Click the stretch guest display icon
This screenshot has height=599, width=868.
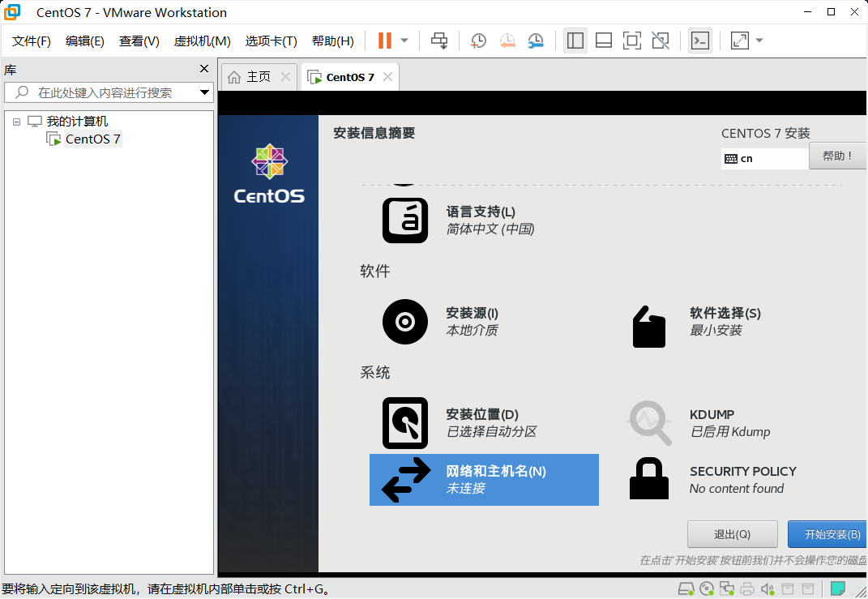740,41
